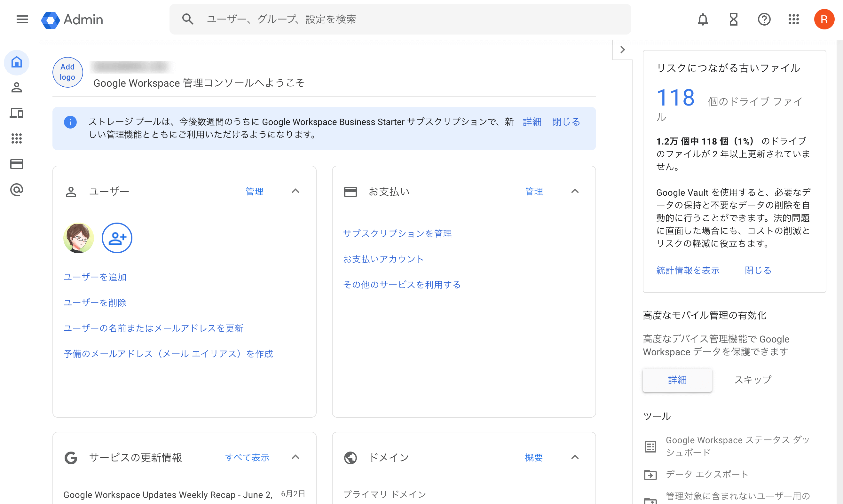Open Google Workspace ステータス ダッシュボード tool
This screenshot has height=504, width=843.
tap(738, 446)
